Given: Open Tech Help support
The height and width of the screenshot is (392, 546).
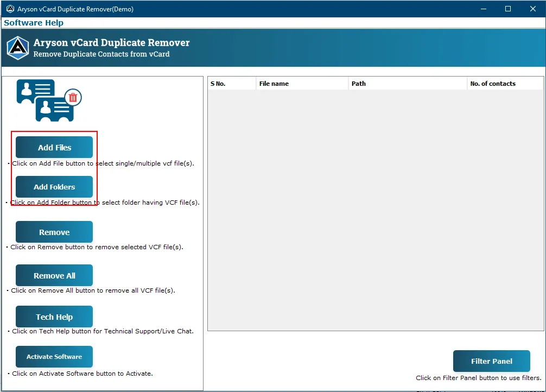Looking at the screenshot, I should tap(54, 317).
